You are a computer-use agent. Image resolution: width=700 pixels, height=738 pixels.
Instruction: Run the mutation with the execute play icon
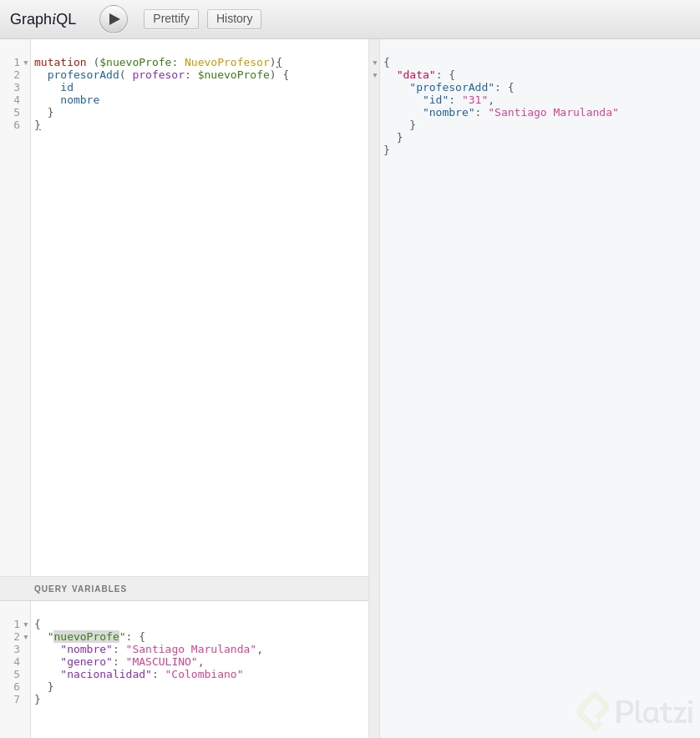pyautogui.click(x=113, y=18)
